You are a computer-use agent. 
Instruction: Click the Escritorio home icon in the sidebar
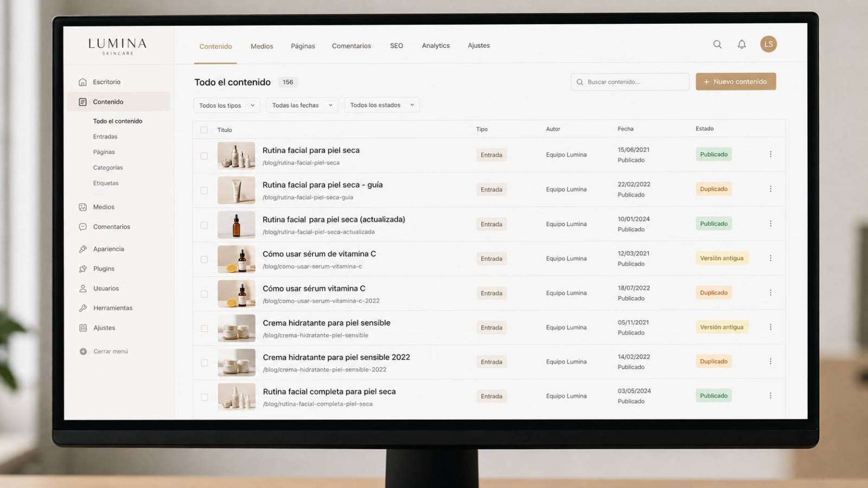tap(82, 82)
